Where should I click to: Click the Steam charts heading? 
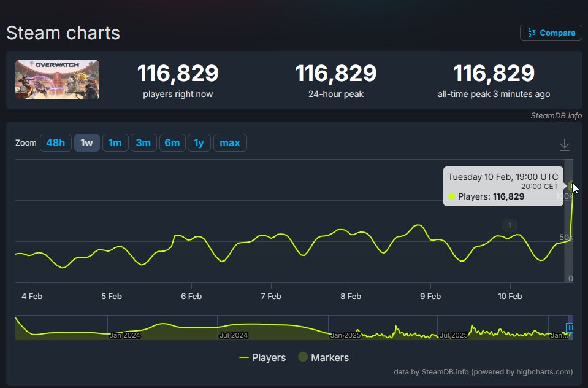tap(63, 33)
